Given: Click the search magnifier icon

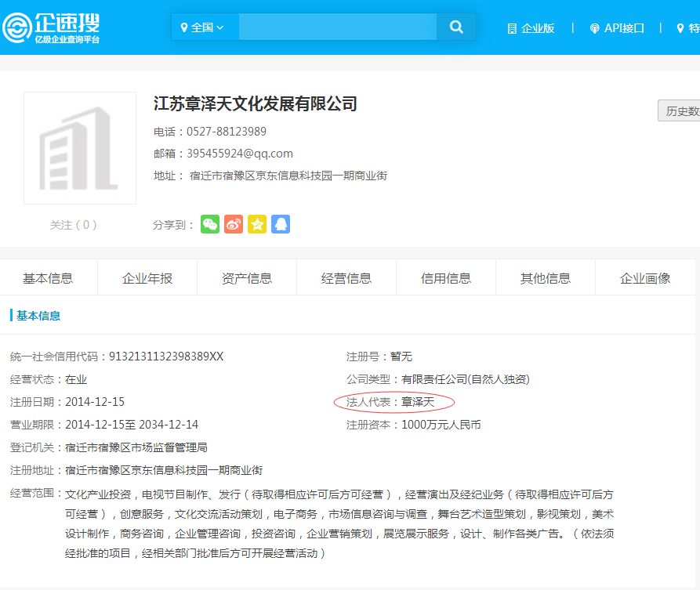Looking at the screenshot, I should pos(456,26).
